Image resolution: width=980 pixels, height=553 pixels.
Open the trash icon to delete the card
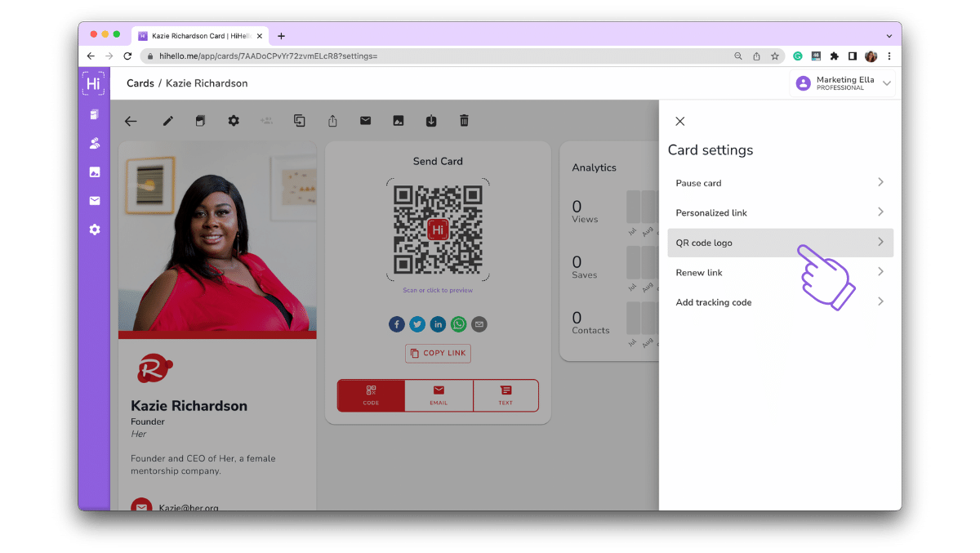tap(464, 120)
